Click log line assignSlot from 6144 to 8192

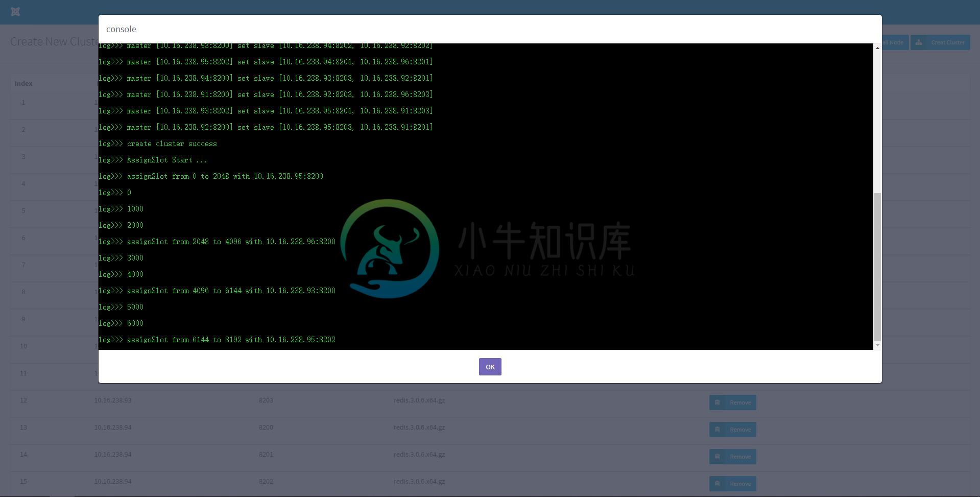point(217,340)
